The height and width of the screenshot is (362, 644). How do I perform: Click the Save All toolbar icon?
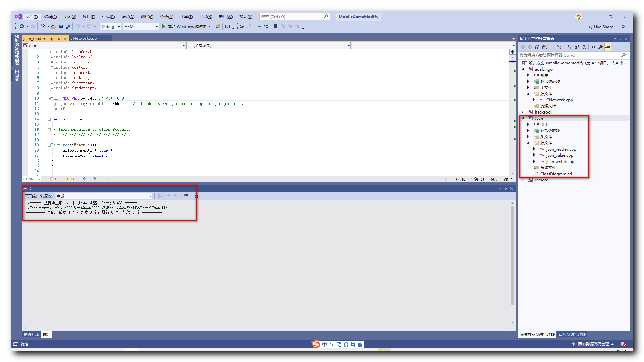click(68, 27)
